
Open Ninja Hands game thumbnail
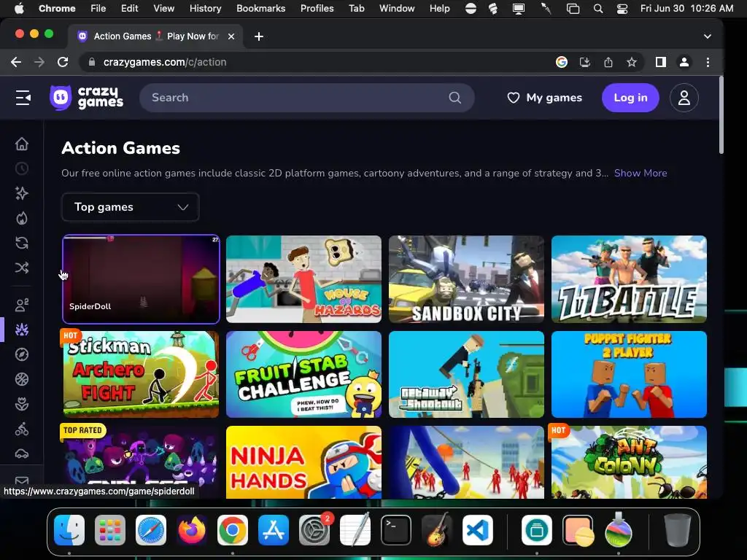click(303, 462)
